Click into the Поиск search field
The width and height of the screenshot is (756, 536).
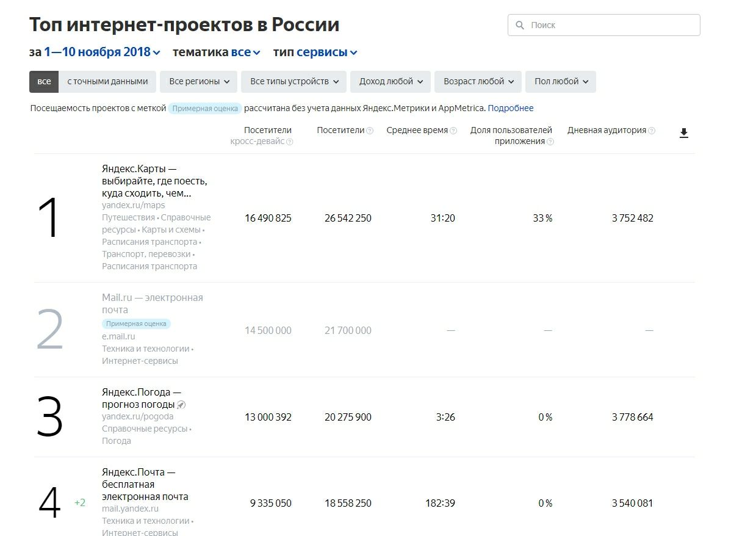coord(604,25)
